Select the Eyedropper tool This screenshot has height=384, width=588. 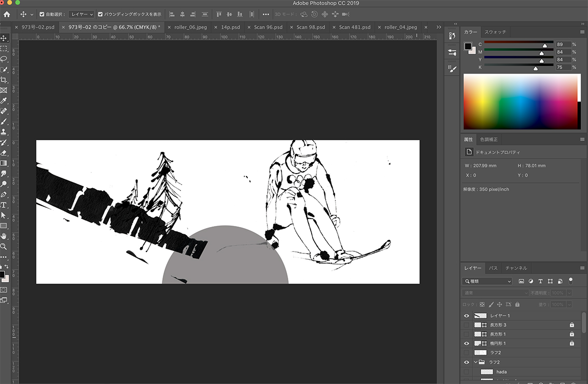4,101
